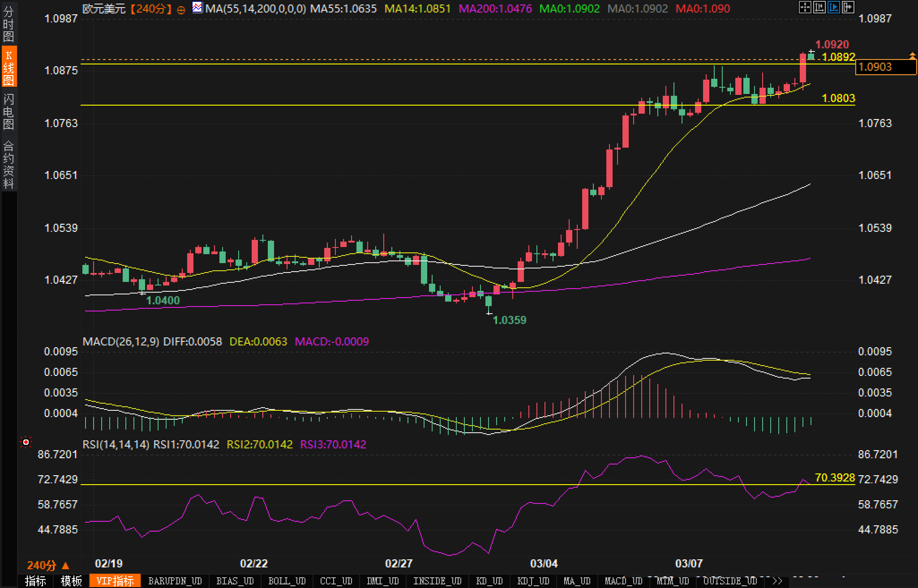Click the 03/07 date marker on time axis
The height and width of the screenshot is (588, 918).
pos(689,563)
